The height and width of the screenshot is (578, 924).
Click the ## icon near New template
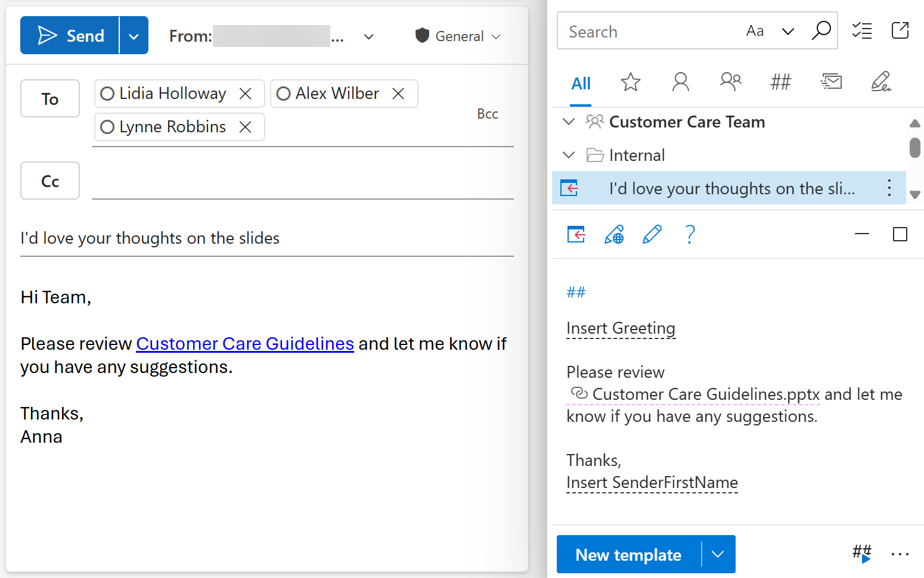(861, 554)
